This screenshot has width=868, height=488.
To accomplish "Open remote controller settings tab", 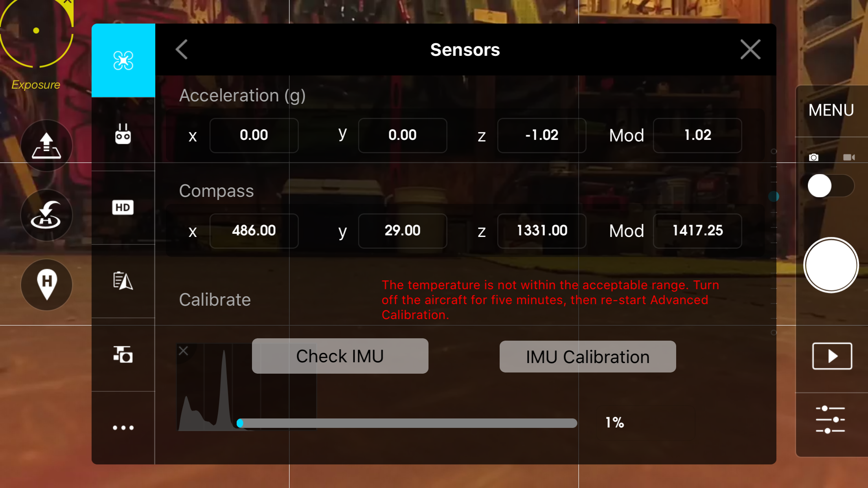I will pos(123,134).
